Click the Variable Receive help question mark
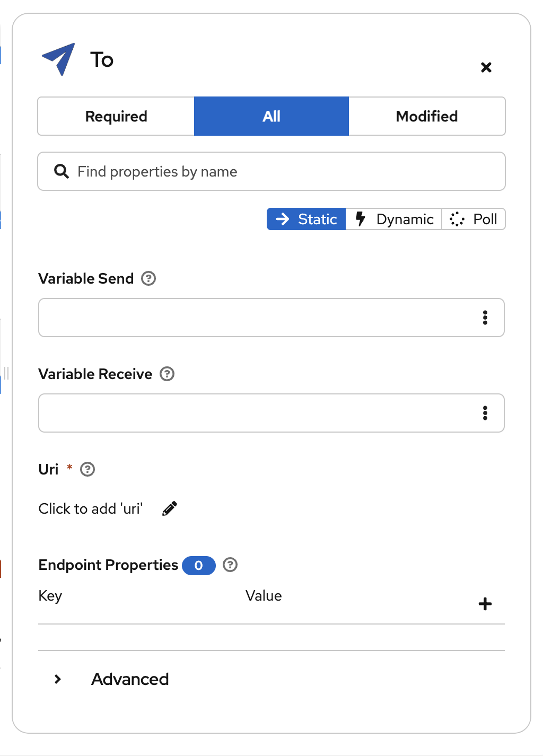This screenshot has width=543, height=756. click(x=167, y=374)
